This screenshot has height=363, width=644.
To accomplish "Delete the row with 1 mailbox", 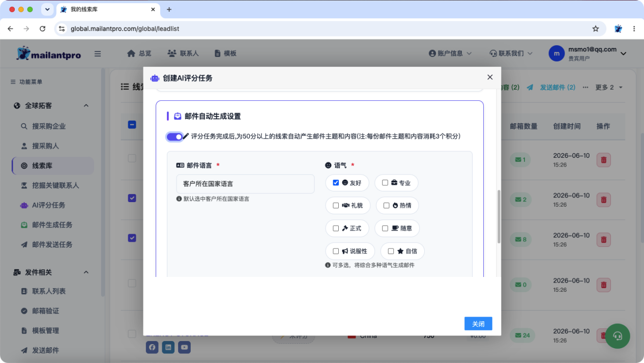I will [x=603, y=160].
